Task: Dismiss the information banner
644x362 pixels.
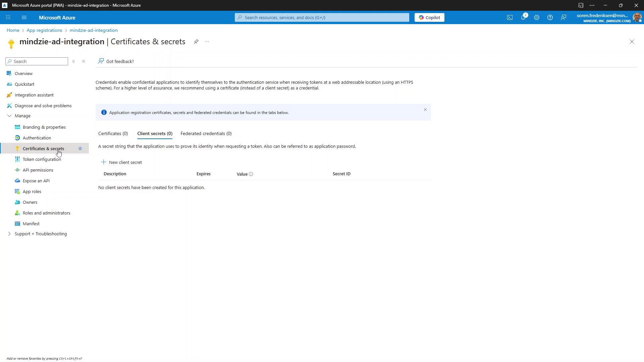Action: tap(425, 110)
